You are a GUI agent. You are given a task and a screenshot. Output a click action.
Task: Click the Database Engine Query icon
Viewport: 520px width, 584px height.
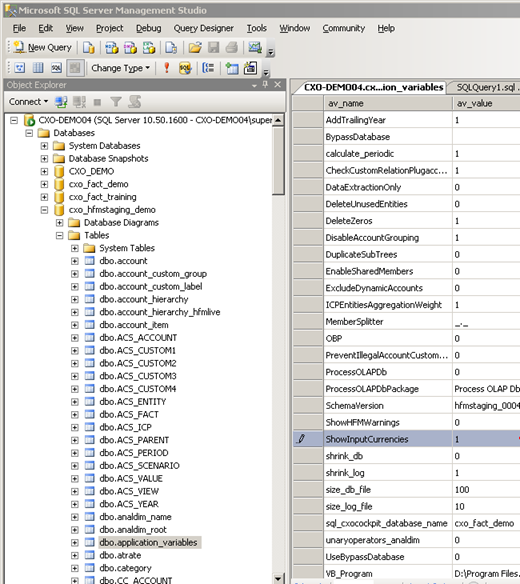coord(89,48)
